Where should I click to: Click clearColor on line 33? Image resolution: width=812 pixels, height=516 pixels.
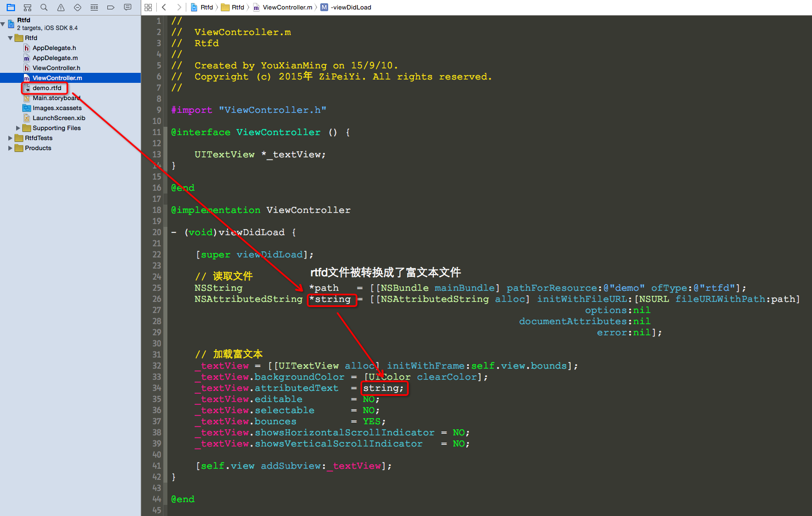(x=447, y=377)
